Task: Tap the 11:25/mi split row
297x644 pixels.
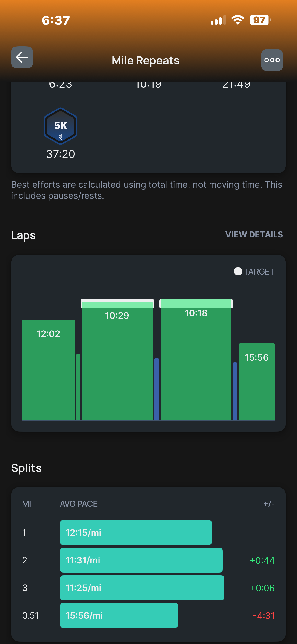Action: tap(142, 588)
